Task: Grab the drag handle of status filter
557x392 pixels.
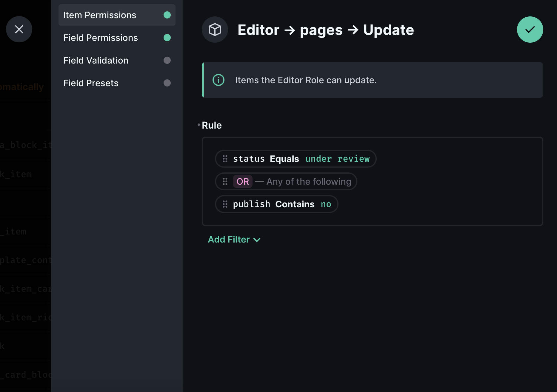Action: (225, 159)
